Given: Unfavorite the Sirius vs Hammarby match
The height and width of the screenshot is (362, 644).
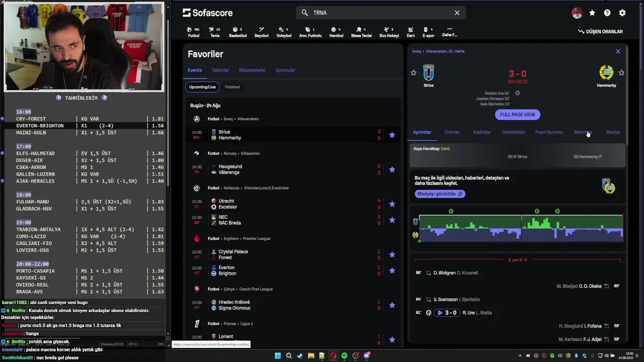Looking at the screenshot, I should (x=392, y=135).
